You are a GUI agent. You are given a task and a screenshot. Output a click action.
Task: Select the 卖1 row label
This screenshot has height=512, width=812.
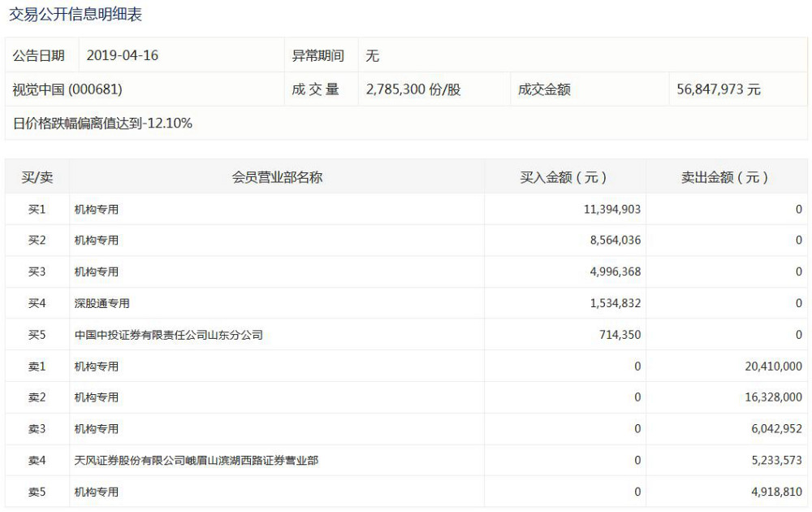pyautogui.click(x=37, y=367)
